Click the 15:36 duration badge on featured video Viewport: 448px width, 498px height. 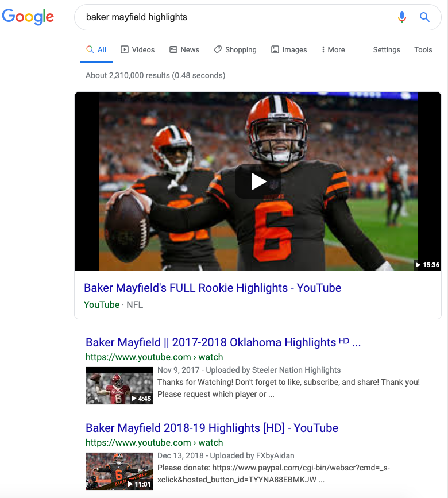[427, 265]
